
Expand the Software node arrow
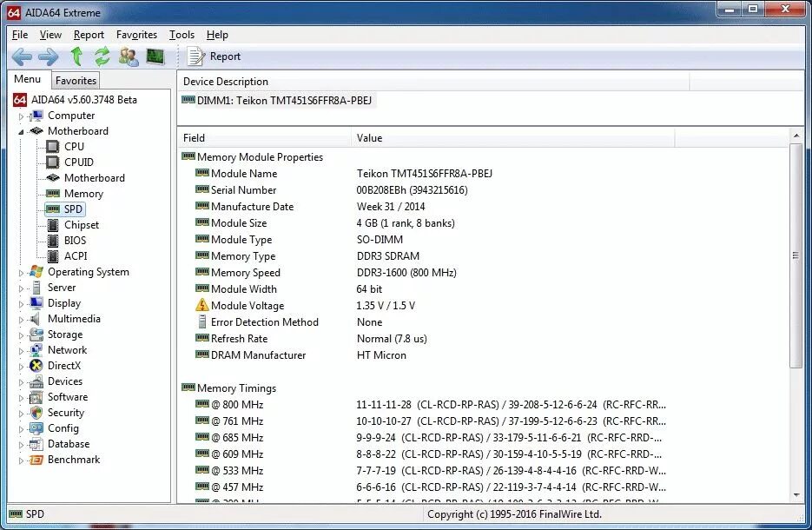(21, 398)
